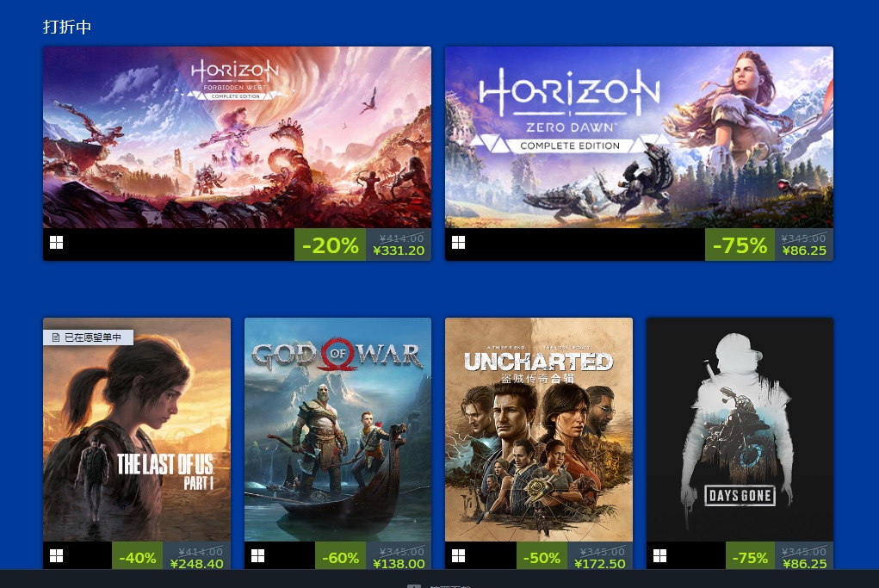Open the God of War game cover
This screenshot has width=879, height=588.
(x=338, y=430)
